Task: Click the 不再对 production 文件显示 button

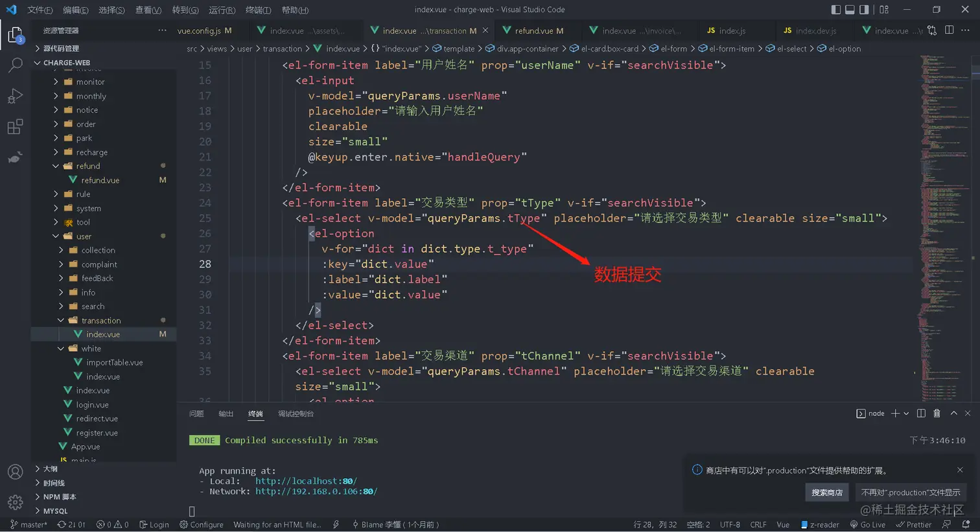Action: (x=911, y=492)
